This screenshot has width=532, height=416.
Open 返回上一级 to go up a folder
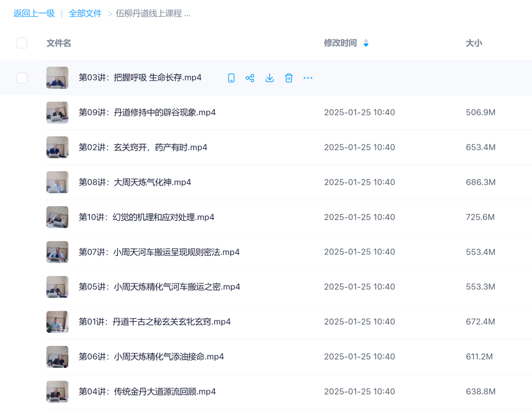pos(34,14)
